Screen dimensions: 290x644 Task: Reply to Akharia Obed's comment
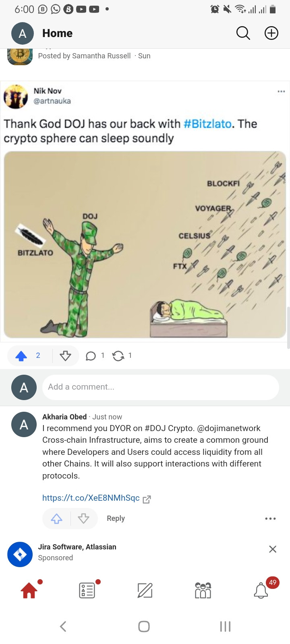(116, 518)
